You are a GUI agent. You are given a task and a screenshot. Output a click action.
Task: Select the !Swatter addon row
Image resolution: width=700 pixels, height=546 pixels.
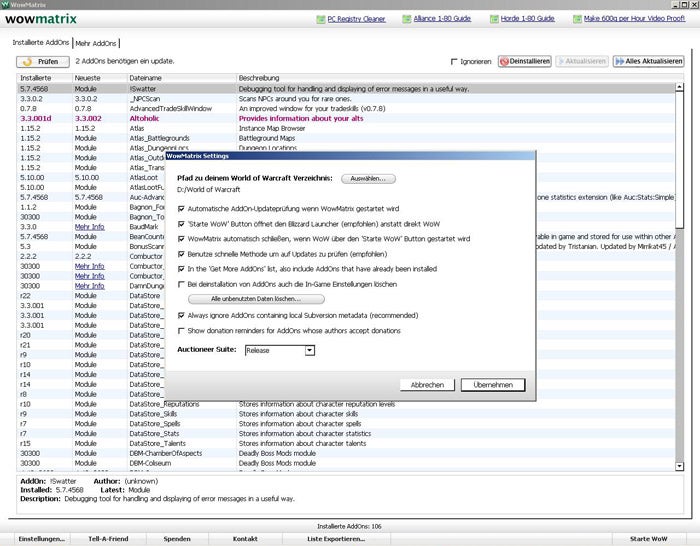[346, 89]
